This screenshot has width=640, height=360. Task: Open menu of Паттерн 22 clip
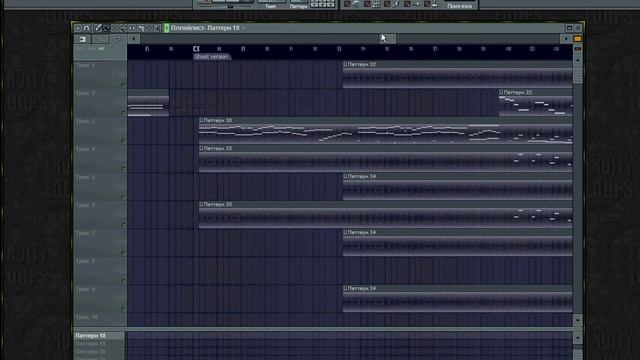pyautogui.click(x=501, y=92)
